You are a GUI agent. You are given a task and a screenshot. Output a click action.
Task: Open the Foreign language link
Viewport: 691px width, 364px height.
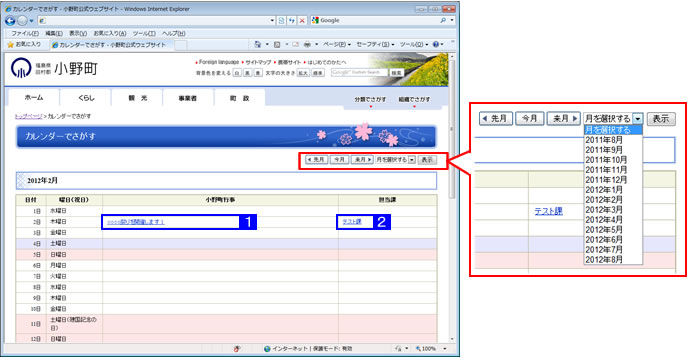click(x=219, y=62)
